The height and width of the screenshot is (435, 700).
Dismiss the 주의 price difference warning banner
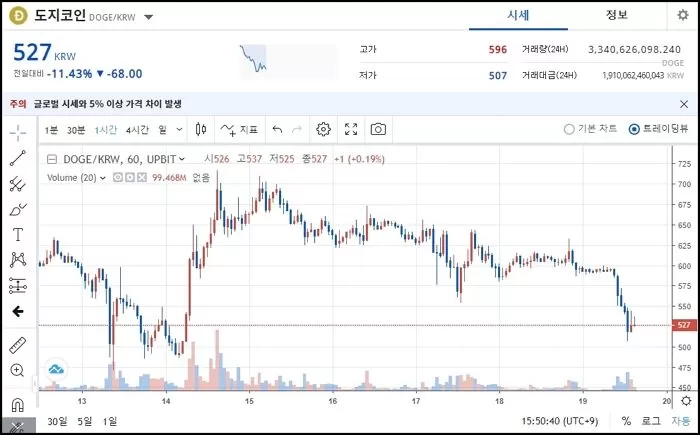(683, 103)
